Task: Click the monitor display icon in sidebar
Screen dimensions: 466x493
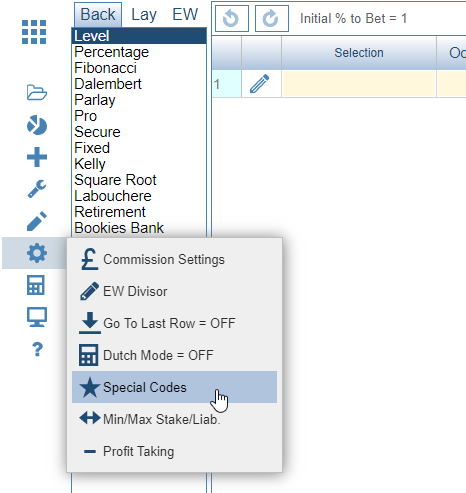Action: [x=37, y=317]
